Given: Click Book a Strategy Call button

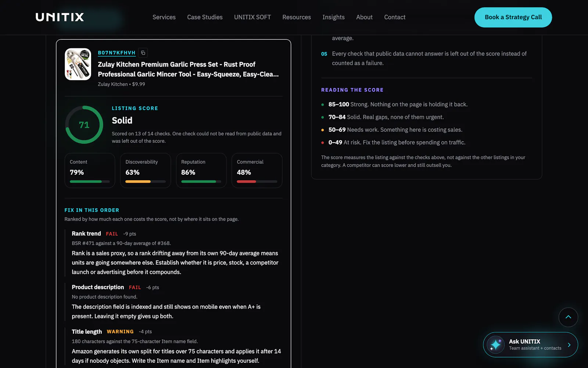Looking at the screenshot, I should pyautogui.click(x=513, y=17).
